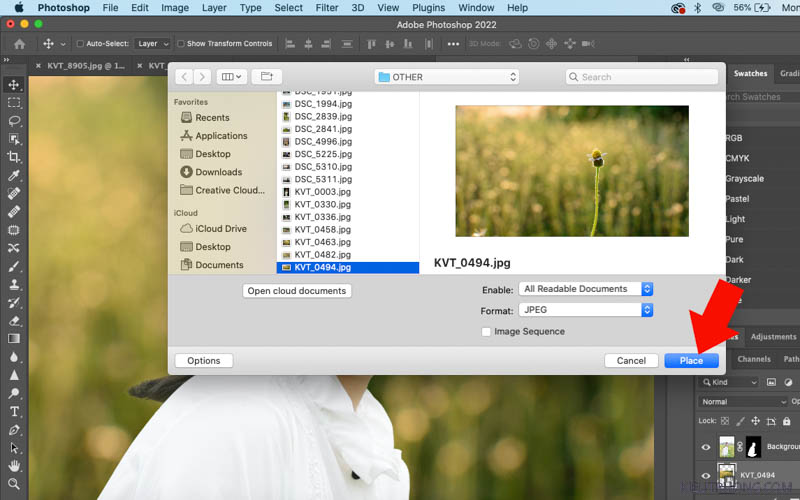800x500 pixels.
Task: Open the Format JPEG dropdown
Action: tap(586, 310)
